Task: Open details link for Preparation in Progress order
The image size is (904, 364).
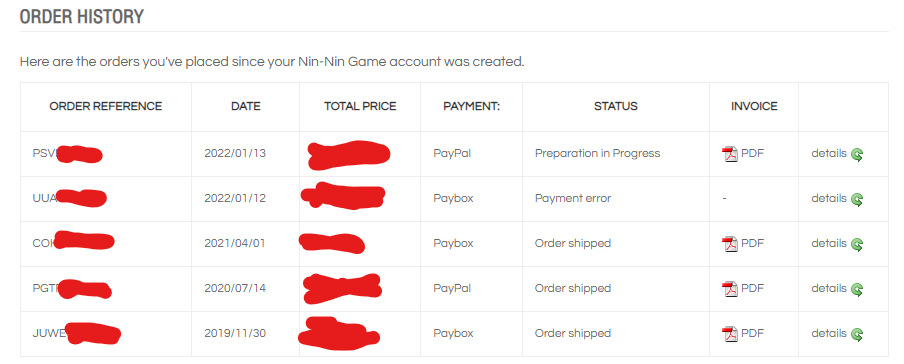Action: click(829, 153)
